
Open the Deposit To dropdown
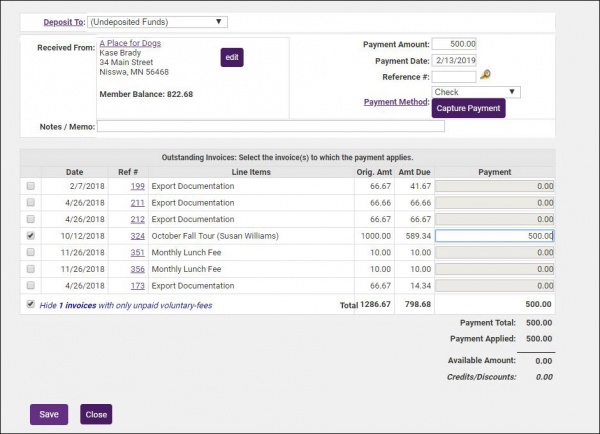coord(157,21)
